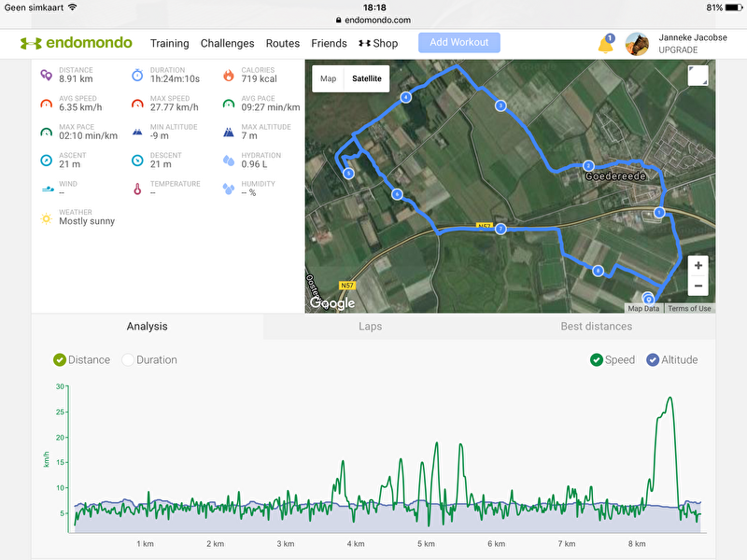Switch to the Best distances tab
Screen dimensions: 747x560
(x=596, y=326)
